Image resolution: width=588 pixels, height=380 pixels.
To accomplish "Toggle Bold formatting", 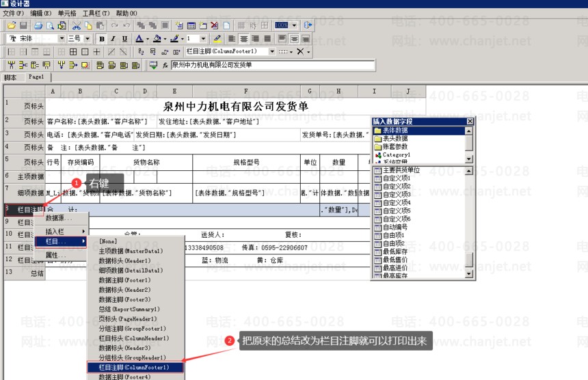I will click(101, 39).
